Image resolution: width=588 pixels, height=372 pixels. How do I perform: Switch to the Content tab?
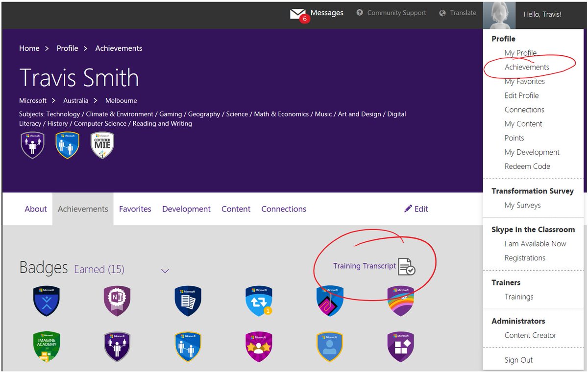pyautogui.click(x=236, y=209)
